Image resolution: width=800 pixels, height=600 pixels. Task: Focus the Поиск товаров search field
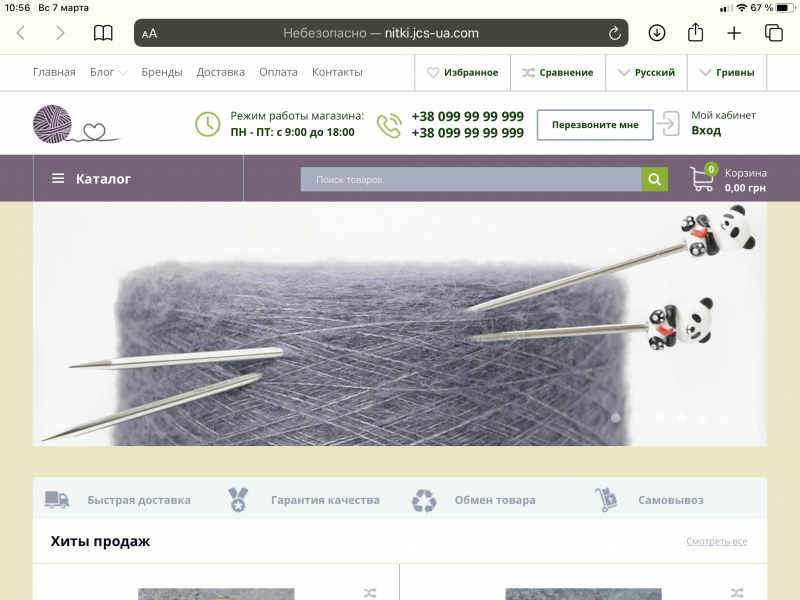tap(470, 179)
